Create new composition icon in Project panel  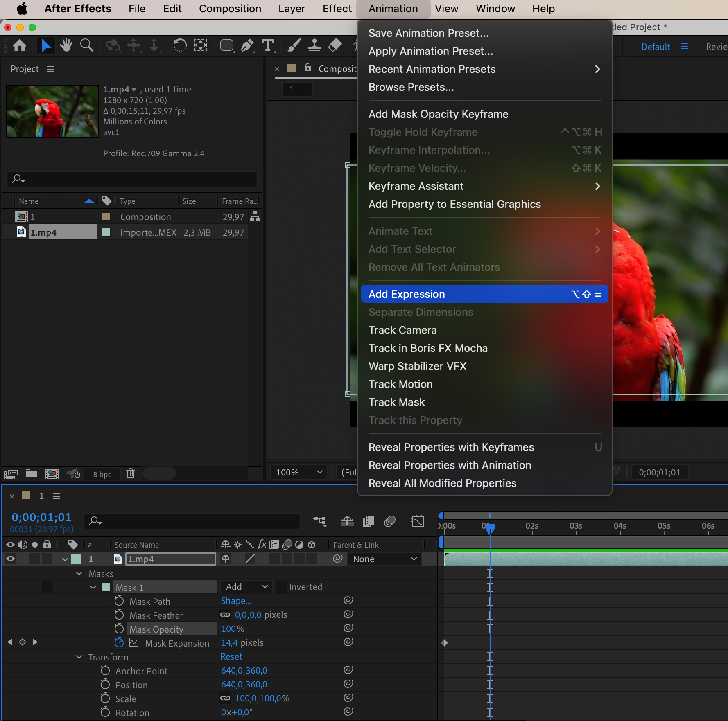click(x=52, y=474)
